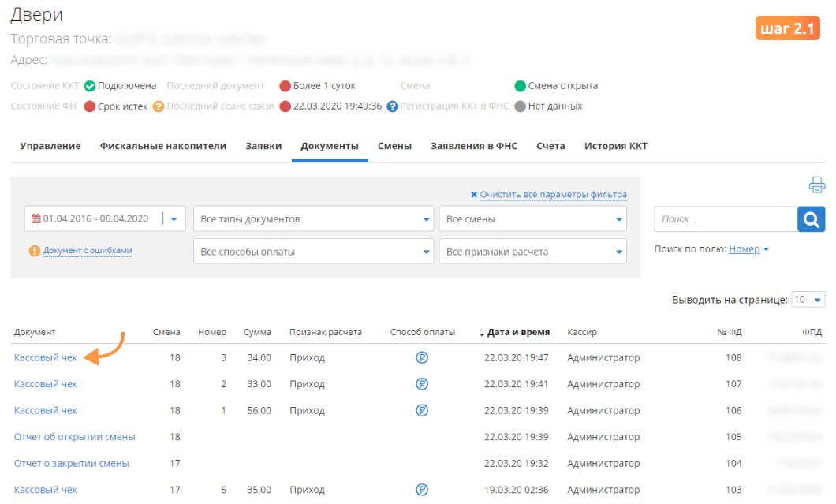The width and height of the screenshot is (836, 504).
Task: Open the Фискальные накопители tab
Action: point(163,146)
